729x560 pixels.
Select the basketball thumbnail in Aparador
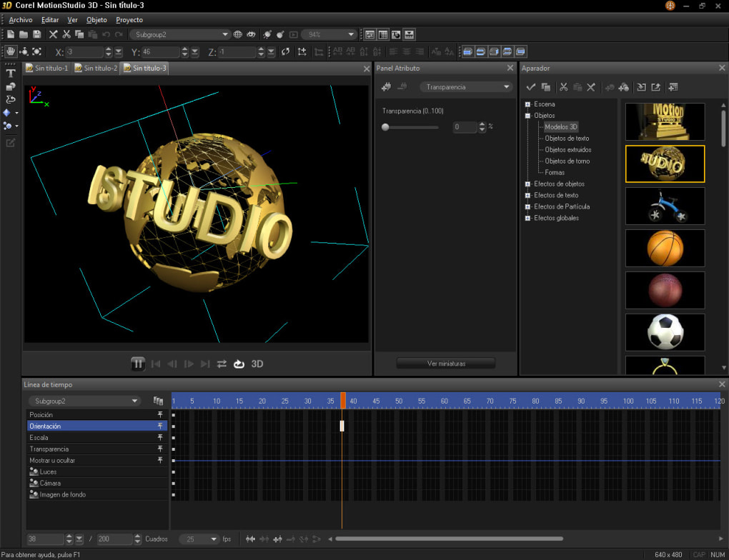tap(665, 248)
